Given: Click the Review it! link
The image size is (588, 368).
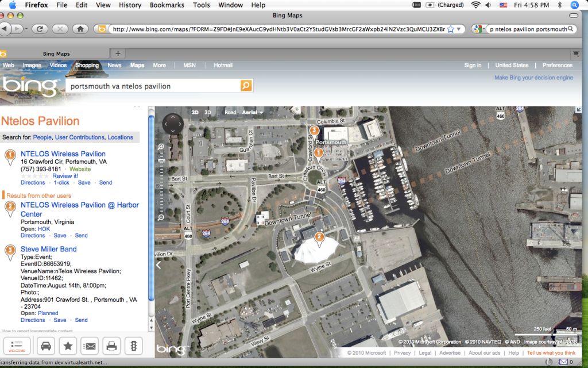Looking at the screenshot, I should point(65,176).
